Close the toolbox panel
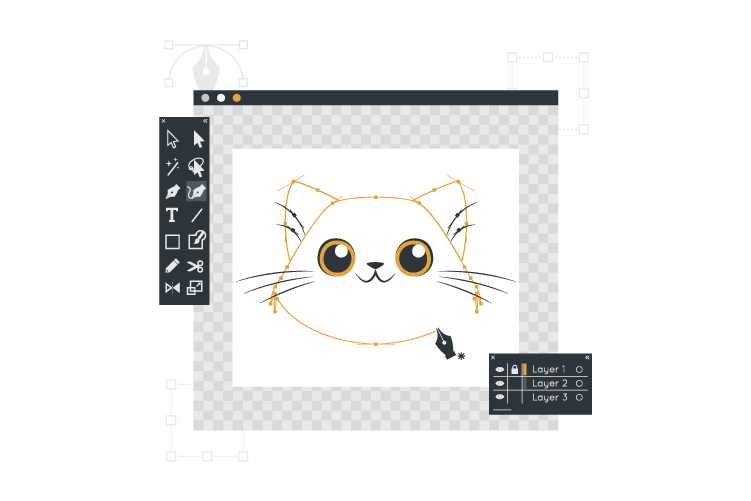The height and width of the screenshot is (501, 751). tap(163, 121)
